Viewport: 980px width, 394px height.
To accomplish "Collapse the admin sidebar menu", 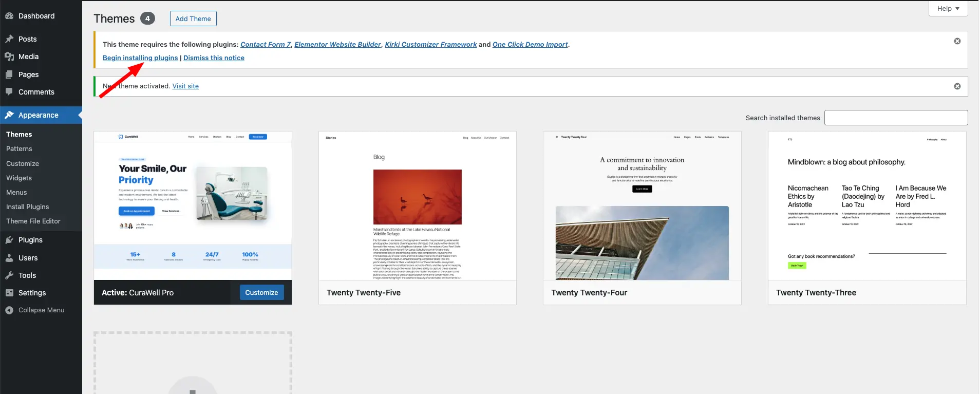I will pos(41,310).
